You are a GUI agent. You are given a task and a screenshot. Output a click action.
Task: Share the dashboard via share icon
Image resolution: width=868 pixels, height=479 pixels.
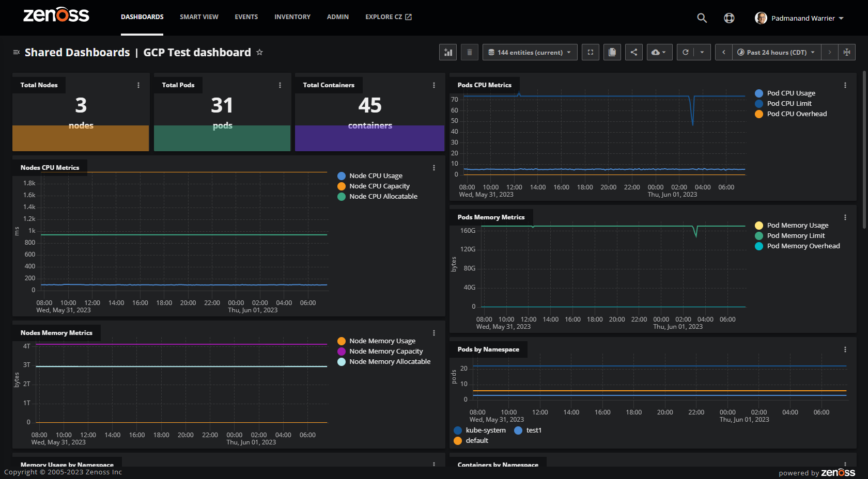coord(634,52)
